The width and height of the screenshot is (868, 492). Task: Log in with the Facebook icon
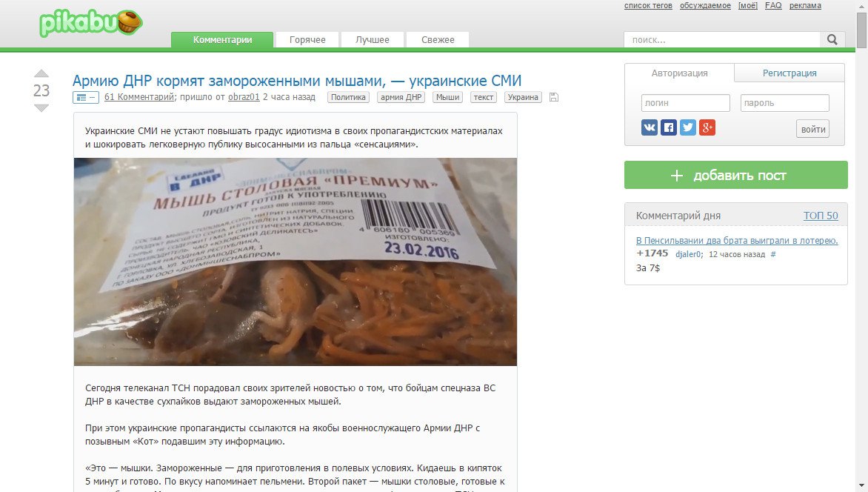669,127
